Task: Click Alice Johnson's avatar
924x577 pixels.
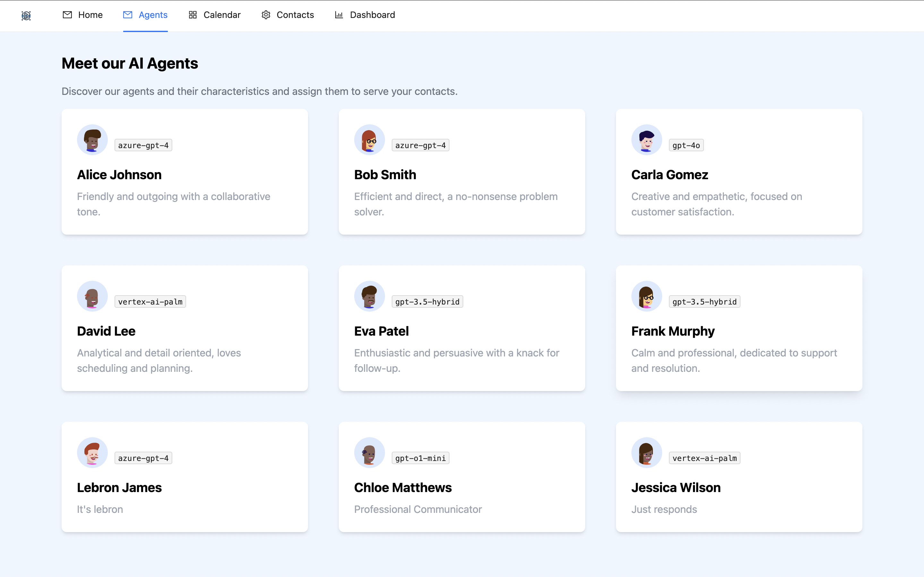Action: click(x=92, y=140)
